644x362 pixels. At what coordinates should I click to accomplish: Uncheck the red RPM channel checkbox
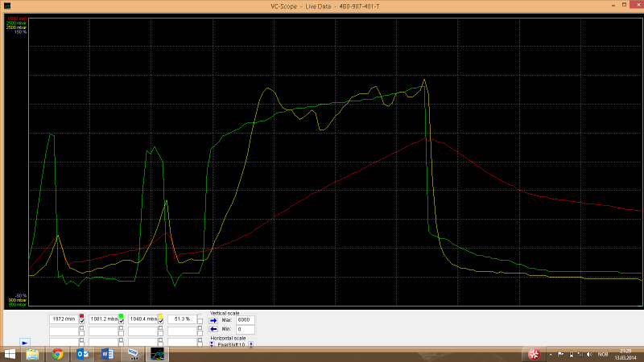pos(82,321)
